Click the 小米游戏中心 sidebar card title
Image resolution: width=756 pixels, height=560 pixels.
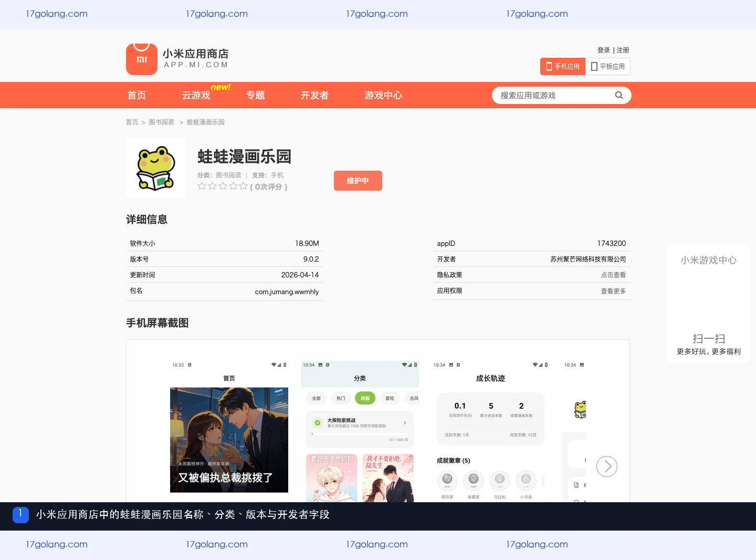click(x=709, y=260)
